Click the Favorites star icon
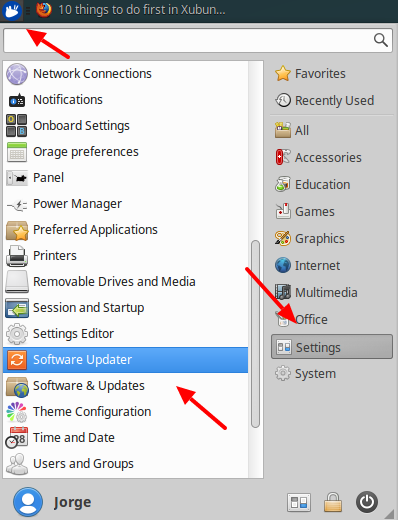Screen dimensions: 398x520 (283, 74)
